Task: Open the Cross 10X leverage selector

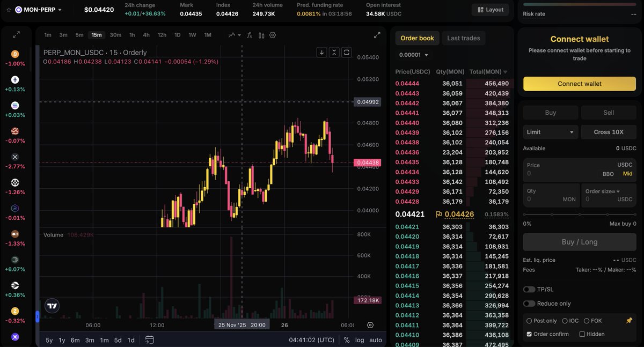Action: pos(609,132)
